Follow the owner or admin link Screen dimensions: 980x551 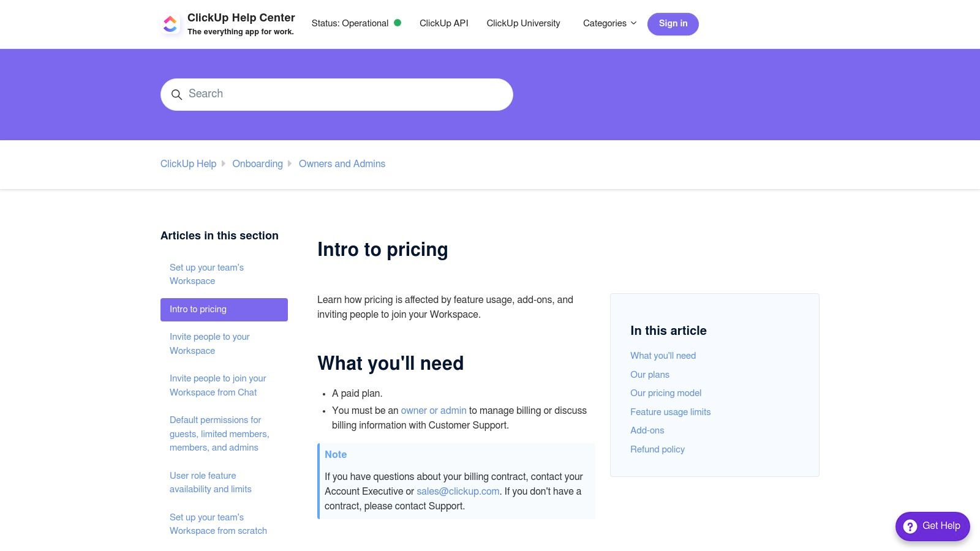(434, 411)
